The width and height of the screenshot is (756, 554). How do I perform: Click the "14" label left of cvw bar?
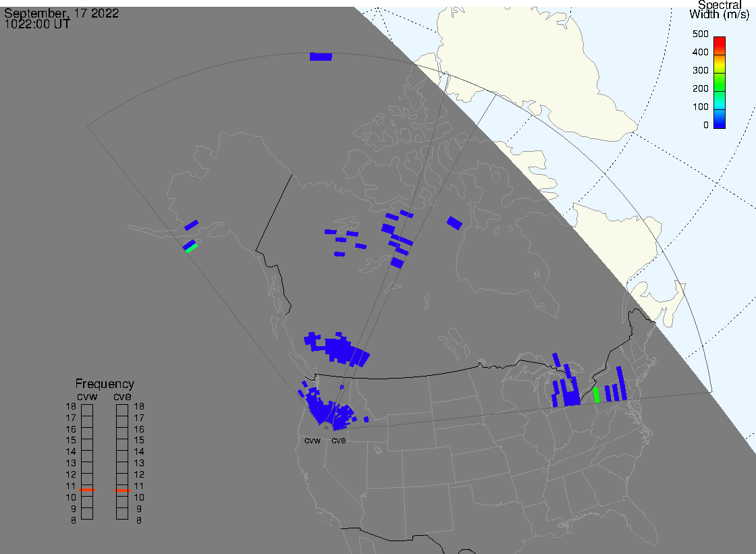pos(71,452)
